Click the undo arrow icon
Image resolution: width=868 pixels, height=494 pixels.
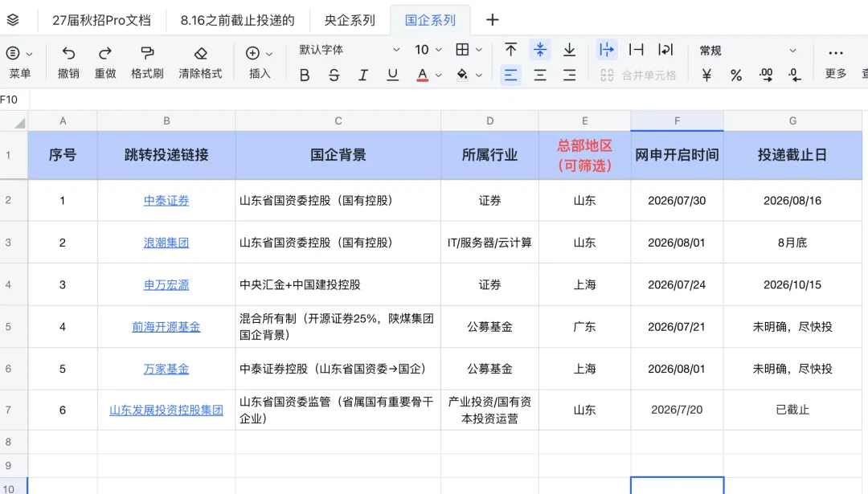[68, 53]
